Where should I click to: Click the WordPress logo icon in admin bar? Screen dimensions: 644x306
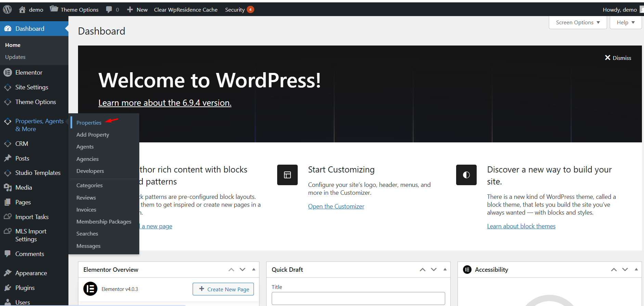tap(7, 10)
